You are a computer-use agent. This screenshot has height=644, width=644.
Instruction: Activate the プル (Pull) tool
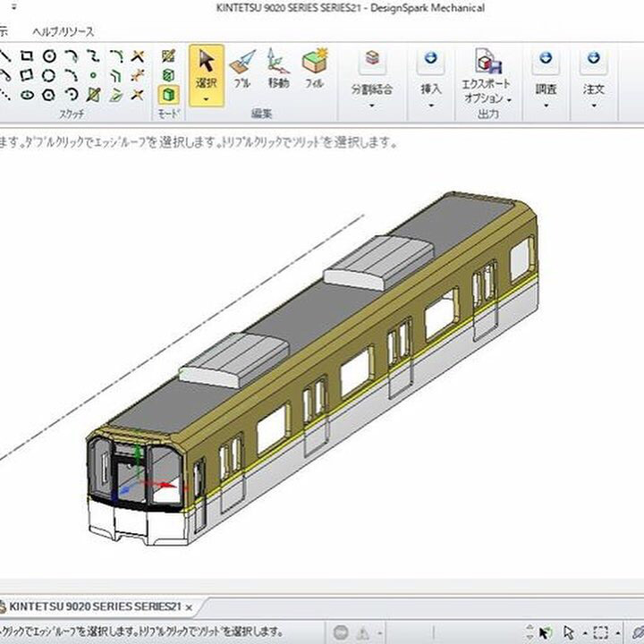242,69
